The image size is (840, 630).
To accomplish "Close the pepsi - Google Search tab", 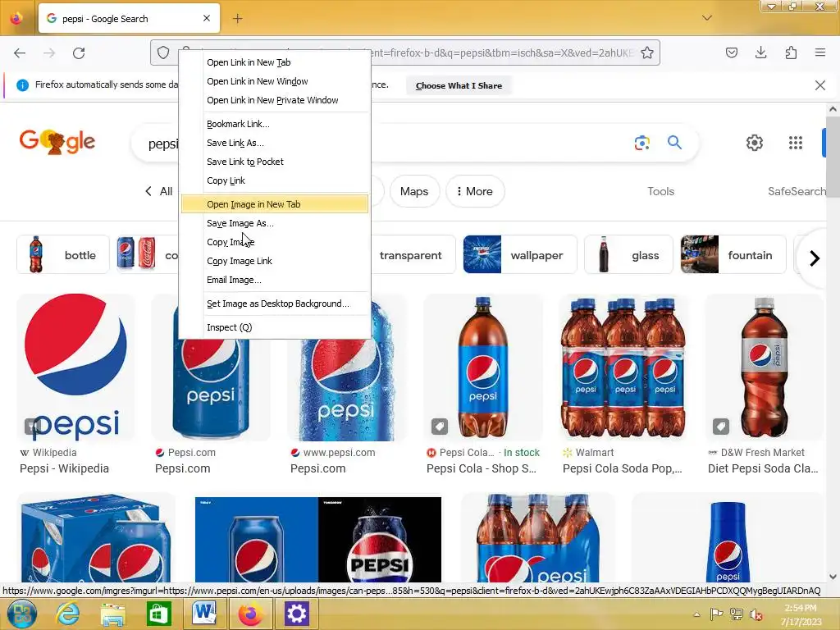I will 207,18.
